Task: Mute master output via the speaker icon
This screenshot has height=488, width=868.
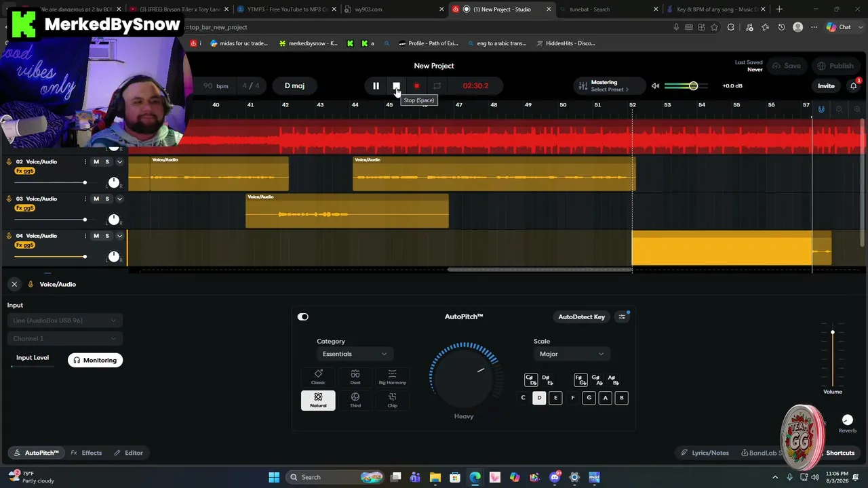Action: pyautogui.click(x=655, y=86)
